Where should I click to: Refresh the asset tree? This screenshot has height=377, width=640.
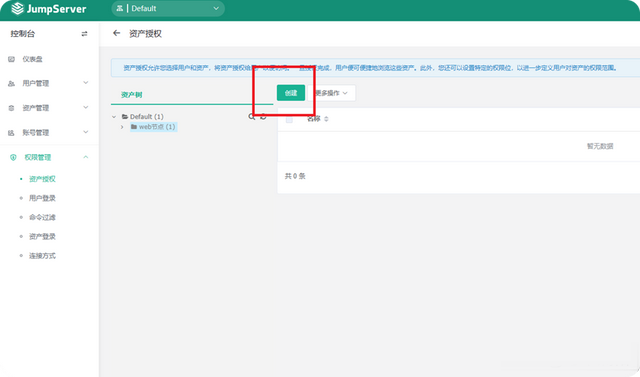(x=263, y=117)
